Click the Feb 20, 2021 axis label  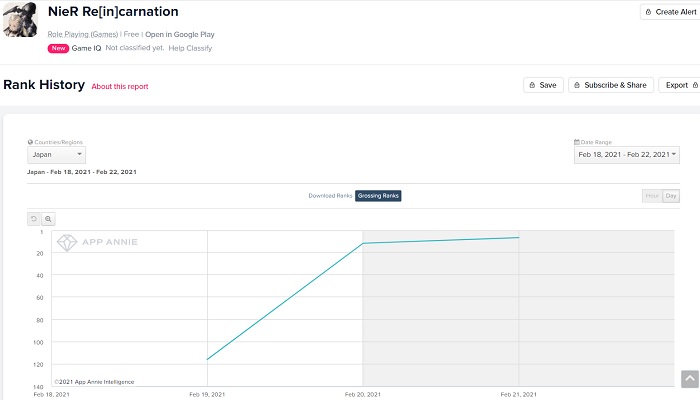tap(363, 395)
